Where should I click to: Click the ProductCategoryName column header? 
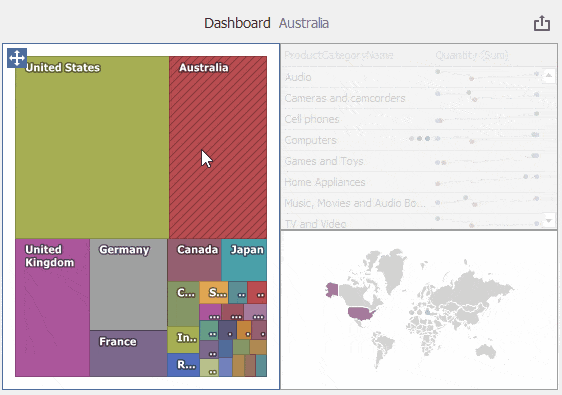339,55
